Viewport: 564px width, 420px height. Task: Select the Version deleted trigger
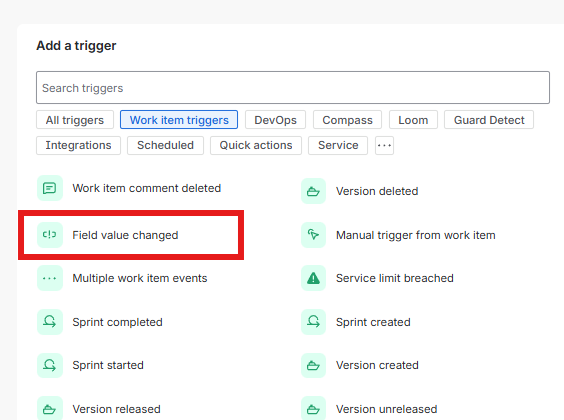360,191
